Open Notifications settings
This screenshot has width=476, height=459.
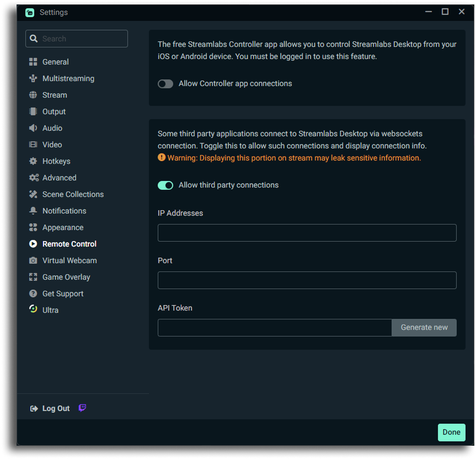click(64, 211)
